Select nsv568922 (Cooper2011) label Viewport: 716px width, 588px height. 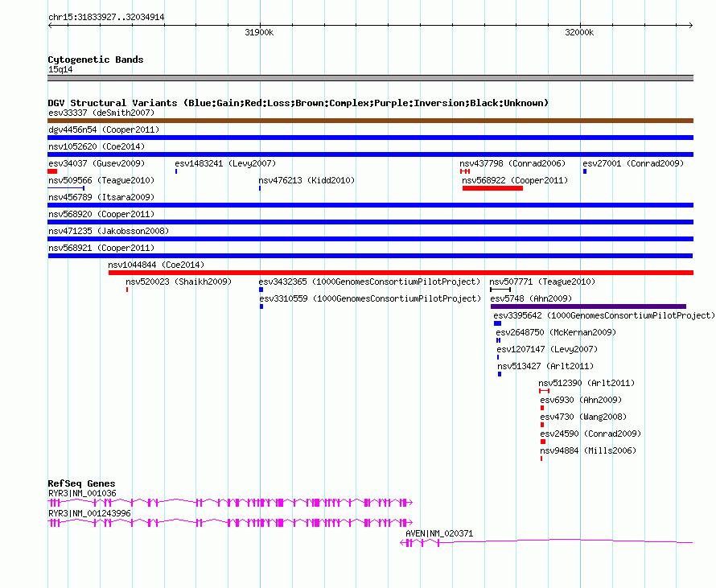[515, 180]
